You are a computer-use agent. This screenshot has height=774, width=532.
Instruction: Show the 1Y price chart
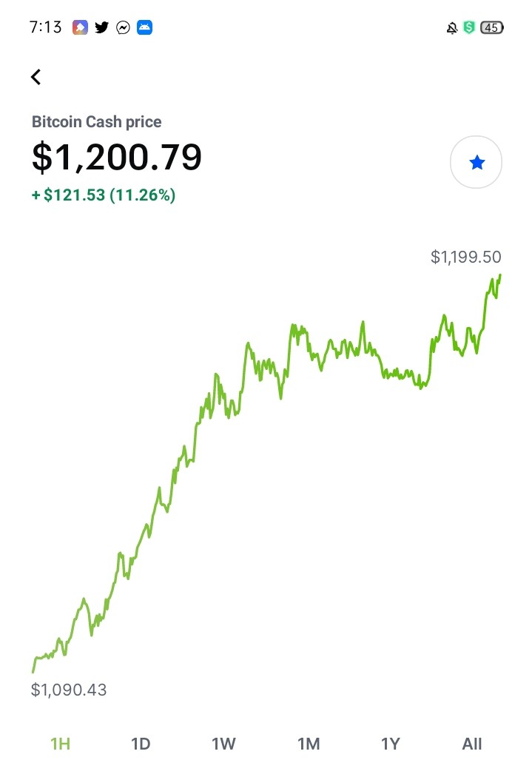tap(391, 744)
